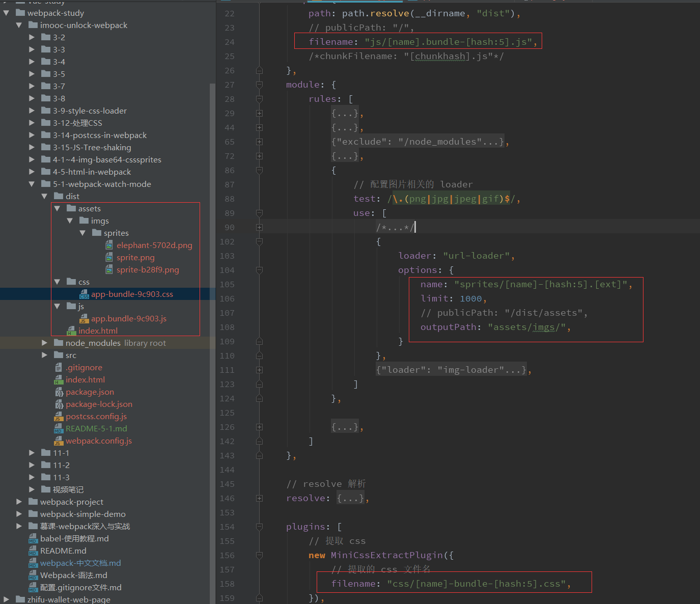This screenshot has height=604, width=700.
Task: Click the app-bundle-9c903.css file icon
Action: tap(84, 294)
